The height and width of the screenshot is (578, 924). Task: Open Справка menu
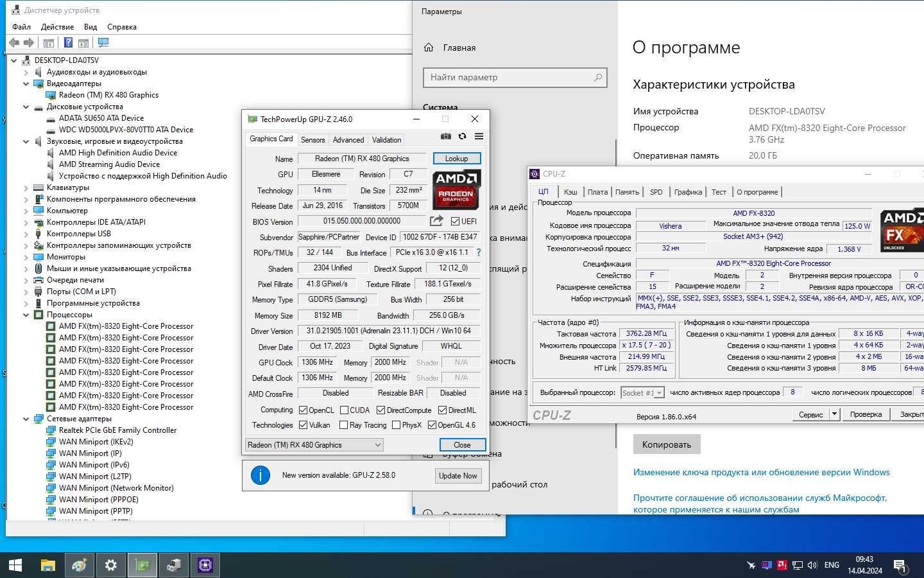tap(122, 27)
